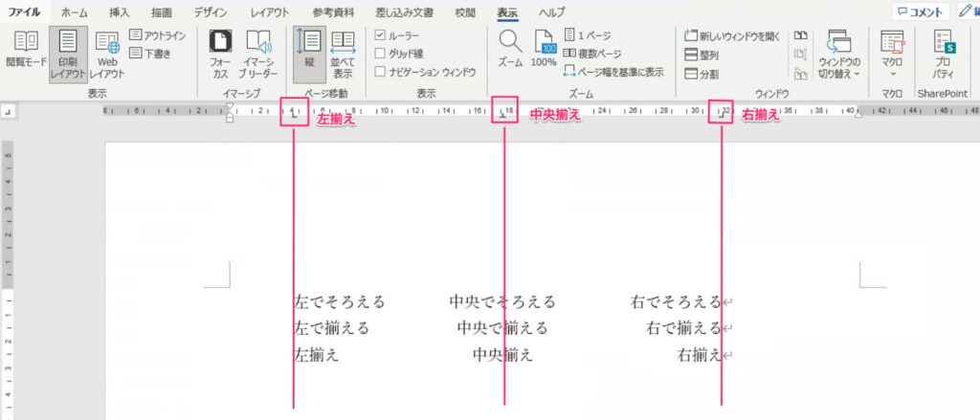The image size is (980, 420).
Task: Click 整列 to arrange all windows
Action: point(702,55)
